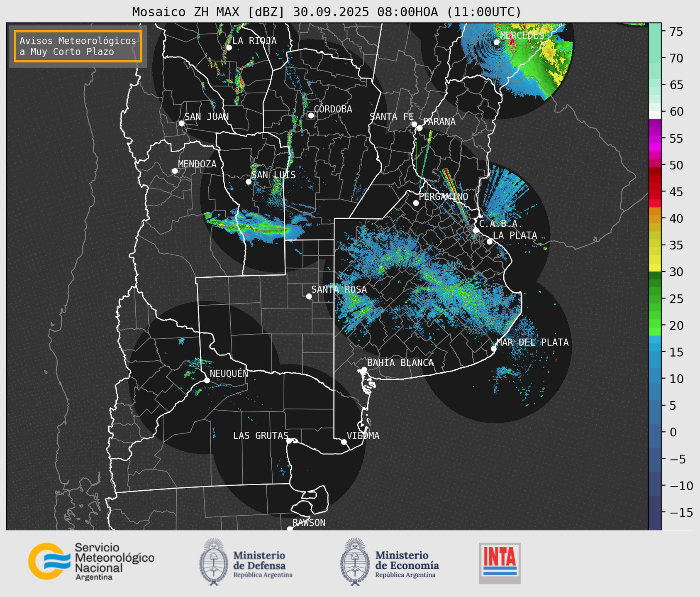Click the Mendoza city marker dot
700x597 pixels.
pyautogui.click(x=175, y=171)
